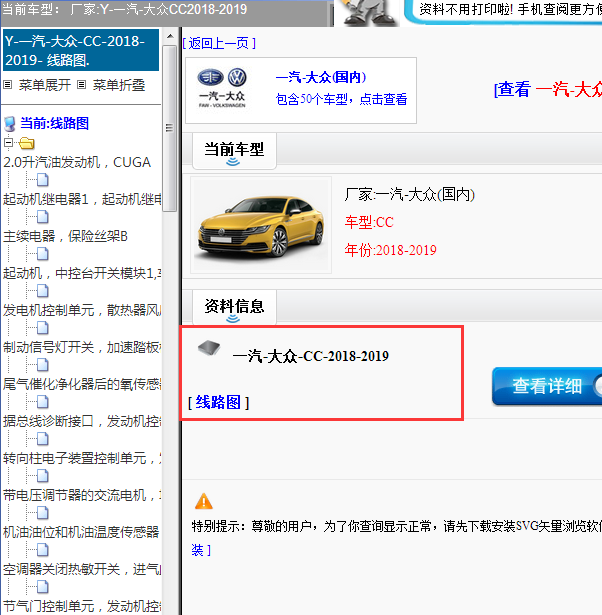
Task: Collapse the root folder tree node
Action: click(8, 142)
